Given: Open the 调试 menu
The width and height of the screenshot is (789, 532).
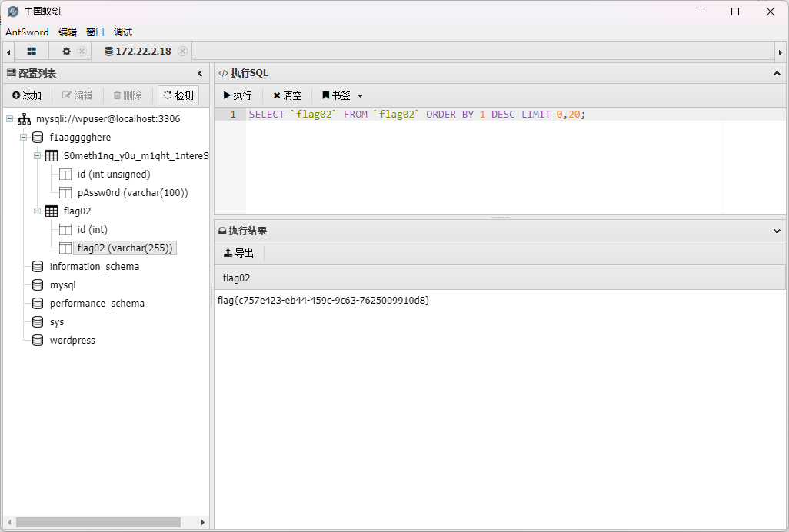Looking at the screenshot, I should tap(123, 32).
